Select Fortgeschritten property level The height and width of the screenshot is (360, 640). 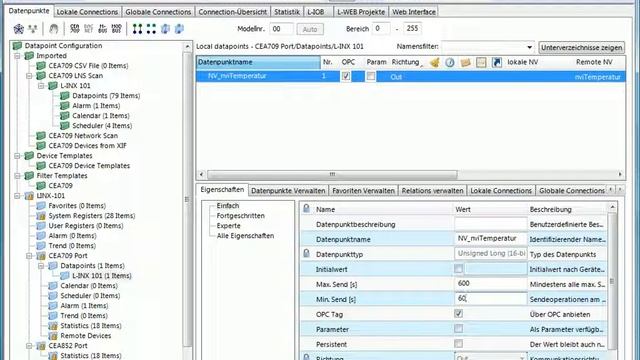pyautogui.click(x=240, y=216)
